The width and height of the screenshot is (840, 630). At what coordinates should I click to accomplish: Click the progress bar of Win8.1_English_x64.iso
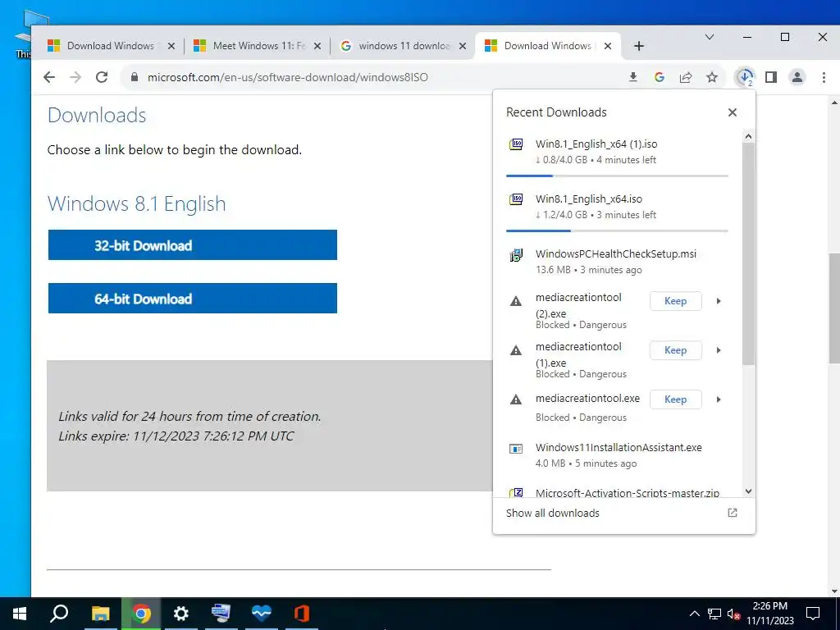617,231
